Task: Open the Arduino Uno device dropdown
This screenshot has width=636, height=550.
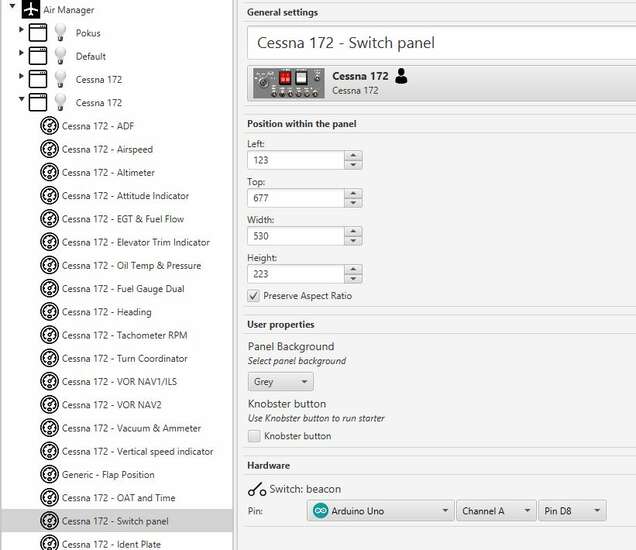Action: tap(380, 511)
